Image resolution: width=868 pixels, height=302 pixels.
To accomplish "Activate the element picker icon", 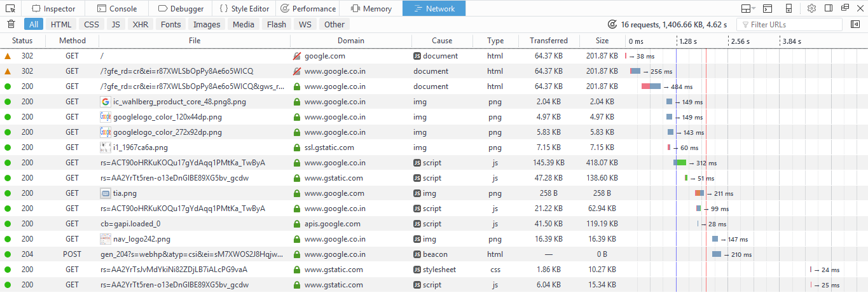I will [x=10, y=8].
